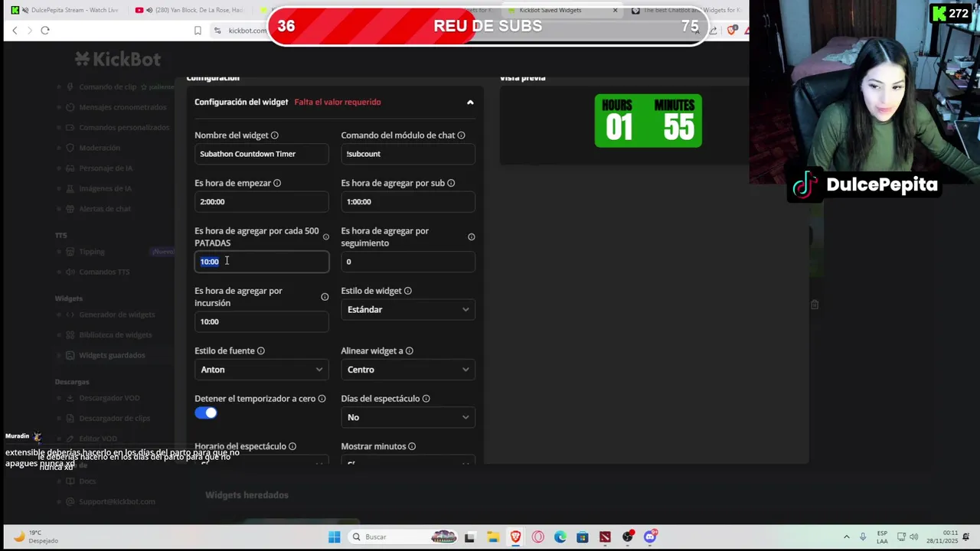Viewport: 980px width, 551px height.
Task: Click the agregar por sub 1:00:00 field
Action: (x=408, y=201)
